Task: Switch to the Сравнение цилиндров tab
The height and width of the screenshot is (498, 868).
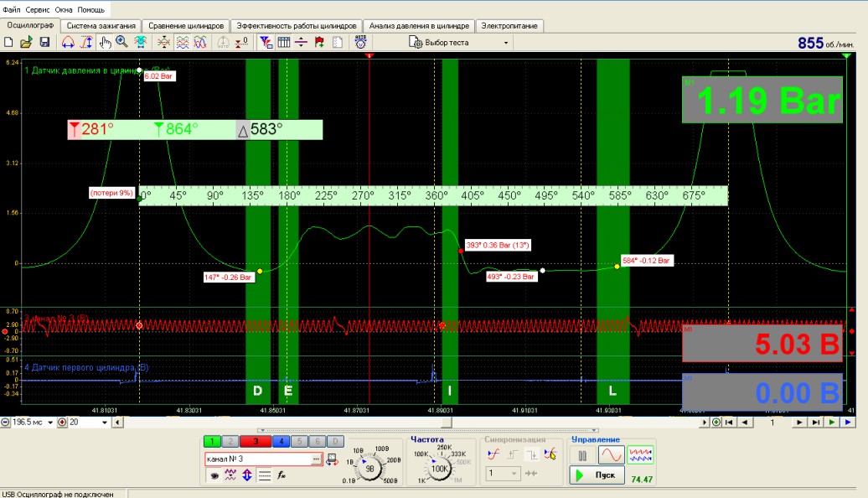Action: tap(186, 25)
